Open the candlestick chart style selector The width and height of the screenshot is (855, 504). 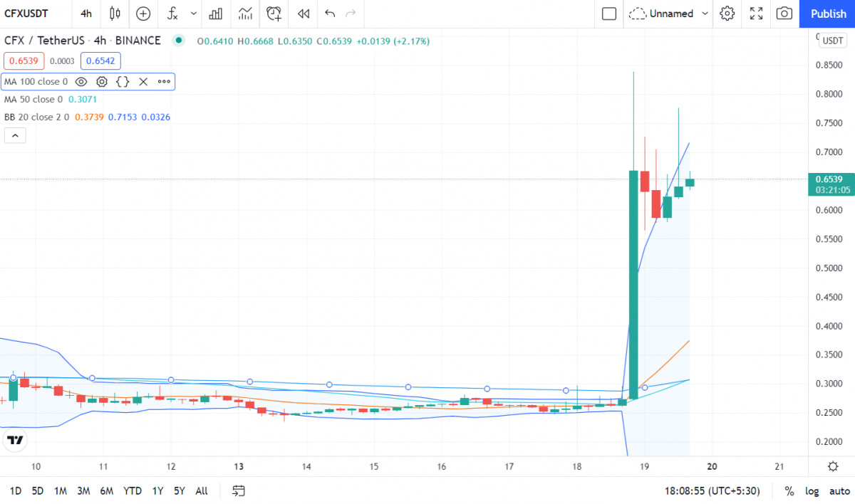(x=115, y=14)
